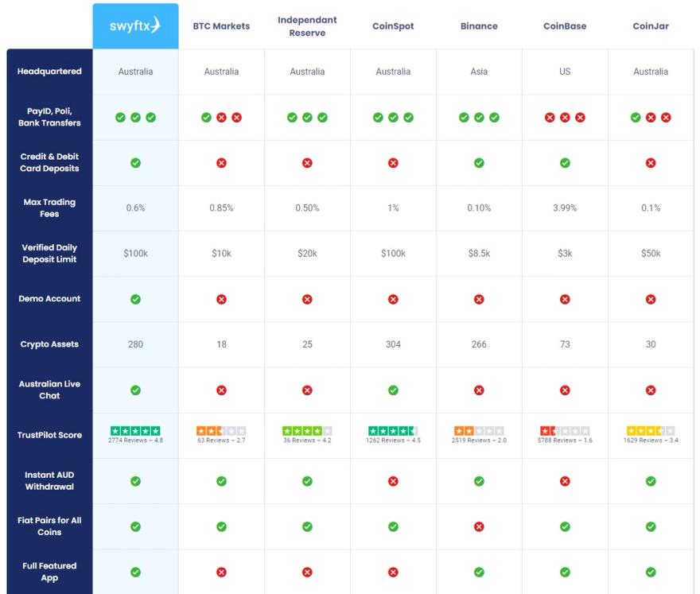Click CoinBase headquartered value US

(566, 72)
